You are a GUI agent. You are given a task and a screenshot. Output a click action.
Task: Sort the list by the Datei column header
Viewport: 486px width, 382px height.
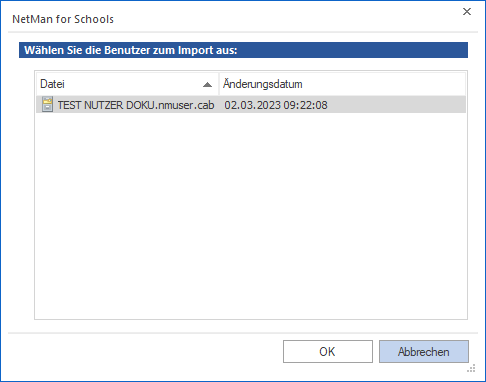coord(128,84)
